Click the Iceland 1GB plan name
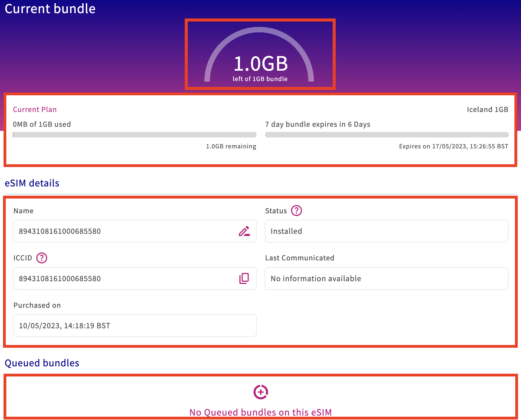 point(488,110)
